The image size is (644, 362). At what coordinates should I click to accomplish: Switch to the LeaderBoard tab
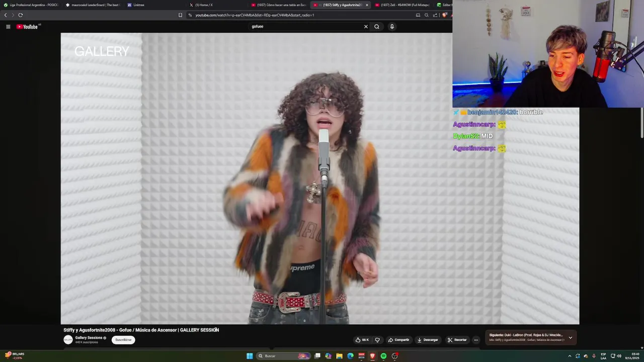(93, 5)
